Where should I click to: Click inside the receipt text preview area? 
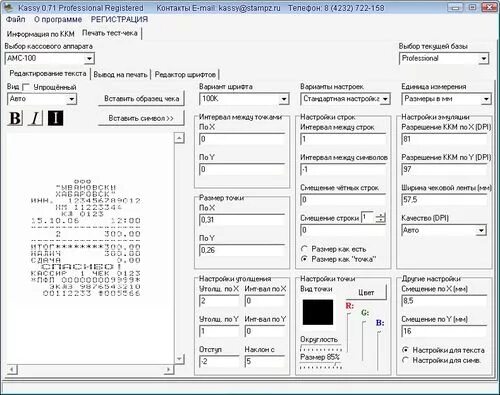[90, 248]
